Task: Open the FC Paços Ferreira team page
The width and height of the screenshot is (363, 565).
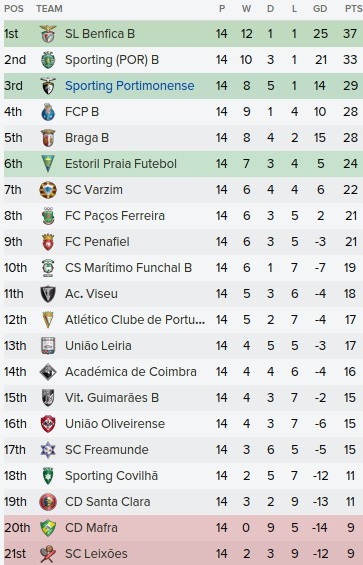Action: [115, 216]
